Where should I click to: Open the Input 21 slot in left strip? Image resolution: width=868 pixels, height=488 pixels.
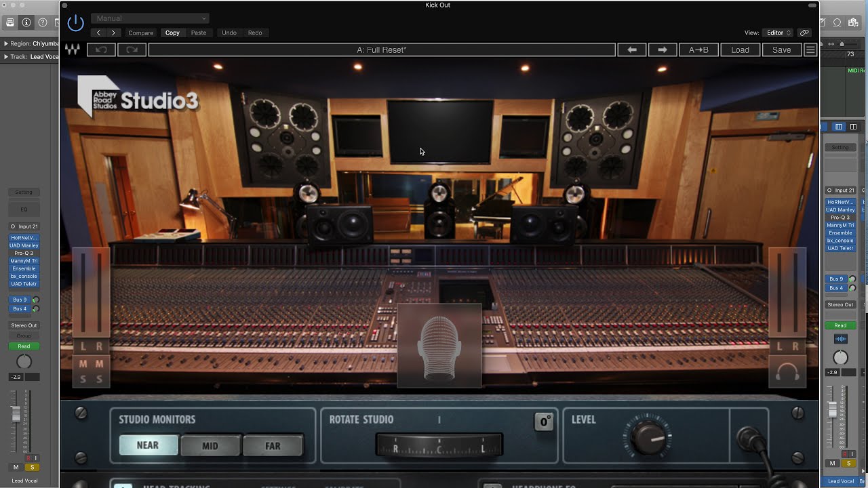(24, 226)
